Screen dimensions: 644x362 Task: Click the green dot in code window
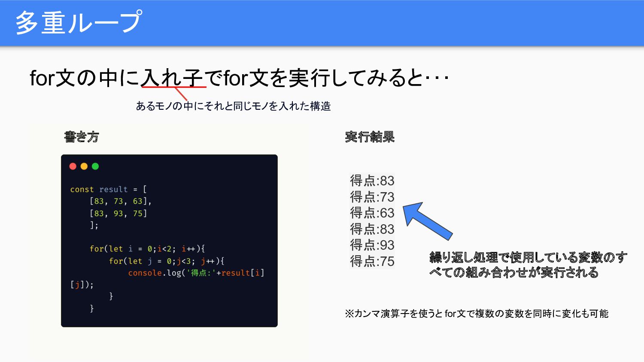95,166
